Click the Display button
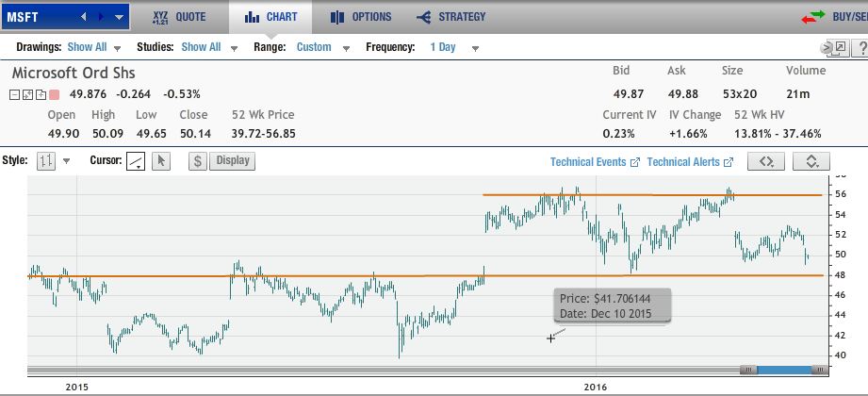The image size is (868, 396). 233,161
